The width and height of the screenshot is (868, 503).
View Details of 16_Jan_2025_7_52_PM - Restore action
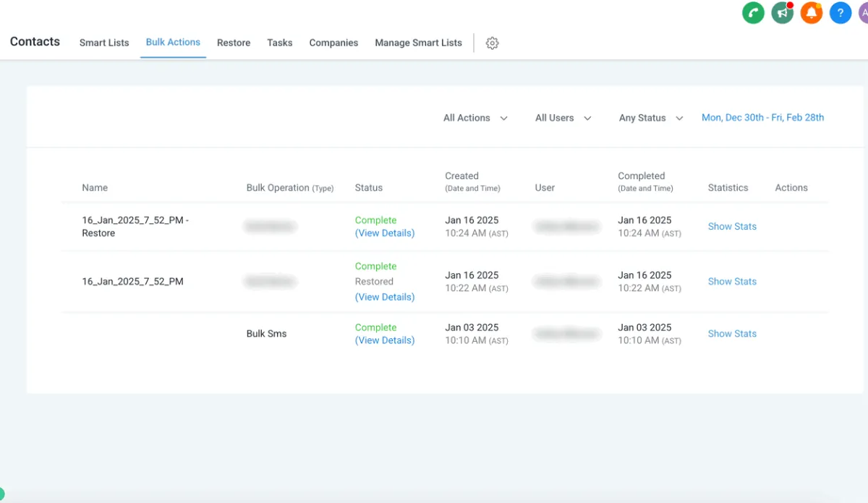pyautogui.click(x=385, y=233)
